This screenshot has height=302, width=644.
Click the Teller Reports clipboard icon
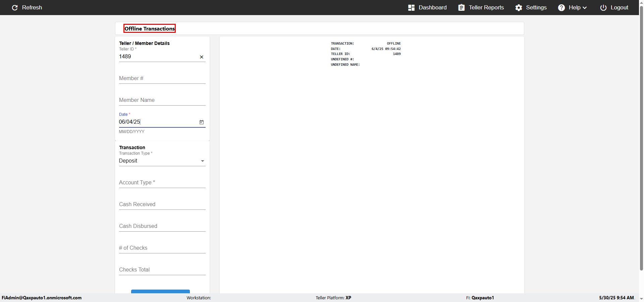click(462, 7)
